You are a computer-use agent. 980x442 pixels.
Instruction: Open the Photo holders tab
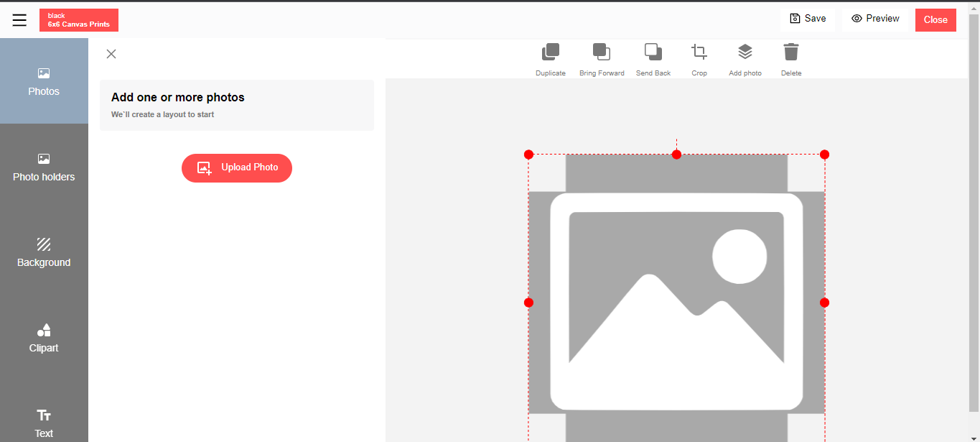pyautogui.click(x=44, y=167)
